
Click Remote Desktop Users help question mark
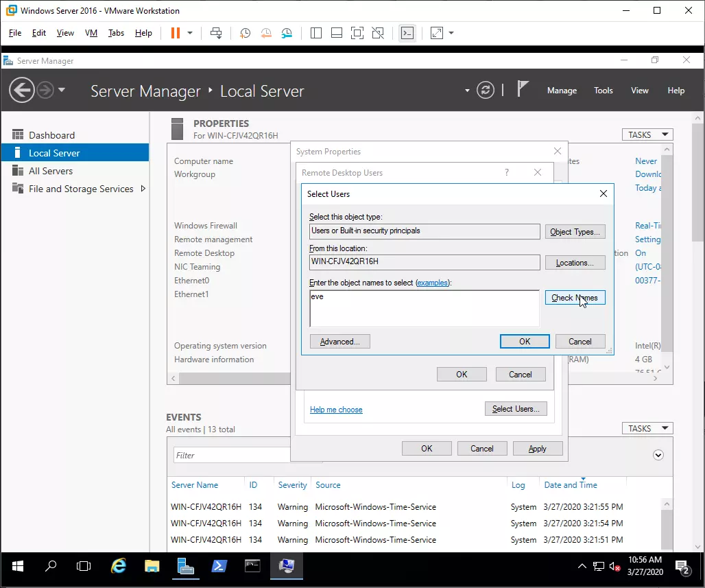pos(507,172)
